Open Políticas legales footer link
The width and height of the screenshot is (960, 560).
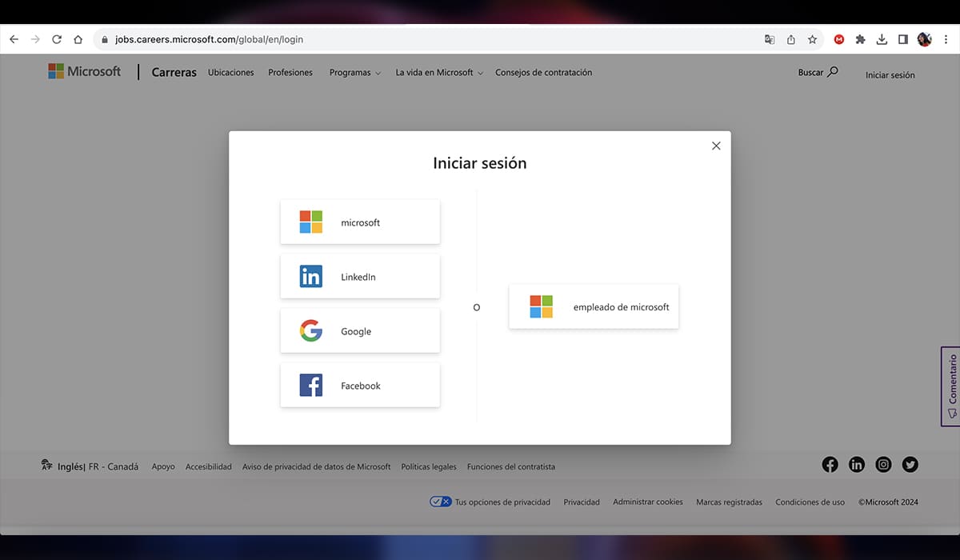tap(429, 466)
